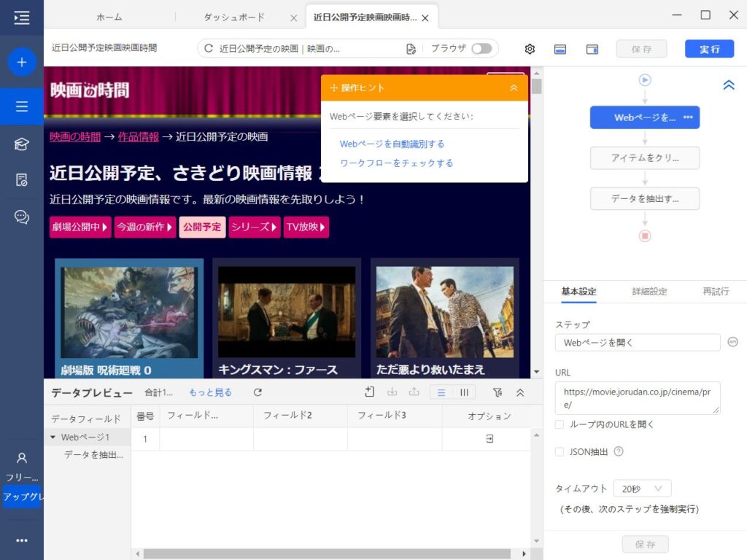Click the 今週の新作 category button
The height and width of the screenshot is (560, 747).
tap(145, 227)
